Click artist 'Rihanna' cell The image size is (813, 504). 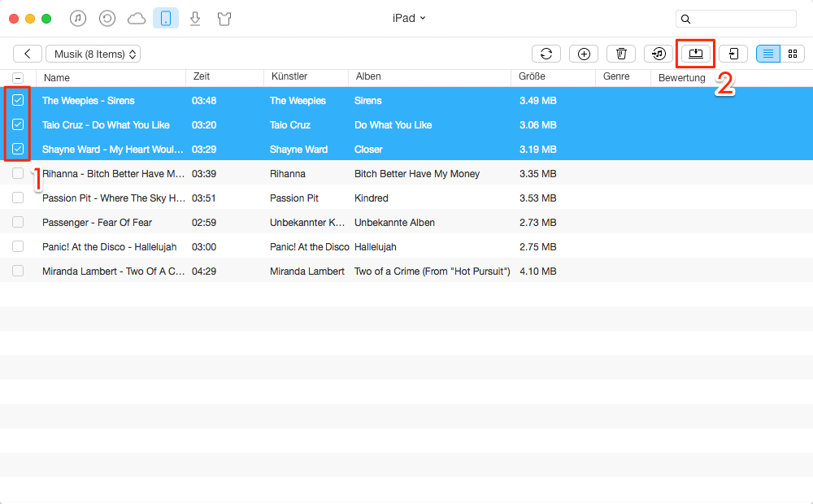(287, 174)
